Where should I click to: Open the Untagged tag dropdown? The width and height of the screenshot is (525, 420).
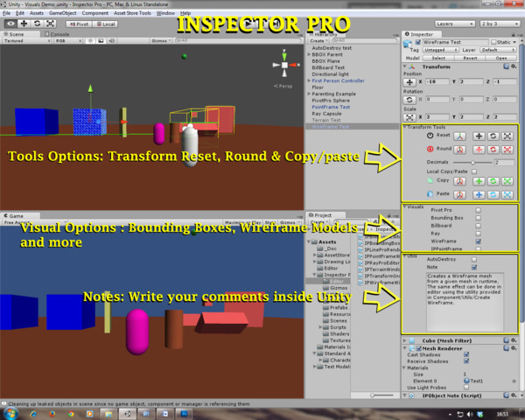440,50
